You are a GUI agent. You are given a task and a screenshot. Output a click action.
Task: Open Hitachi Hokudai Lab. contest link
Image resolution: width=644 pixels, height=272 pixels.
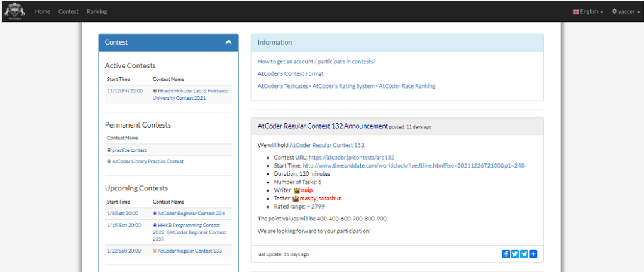pos(191,94)
